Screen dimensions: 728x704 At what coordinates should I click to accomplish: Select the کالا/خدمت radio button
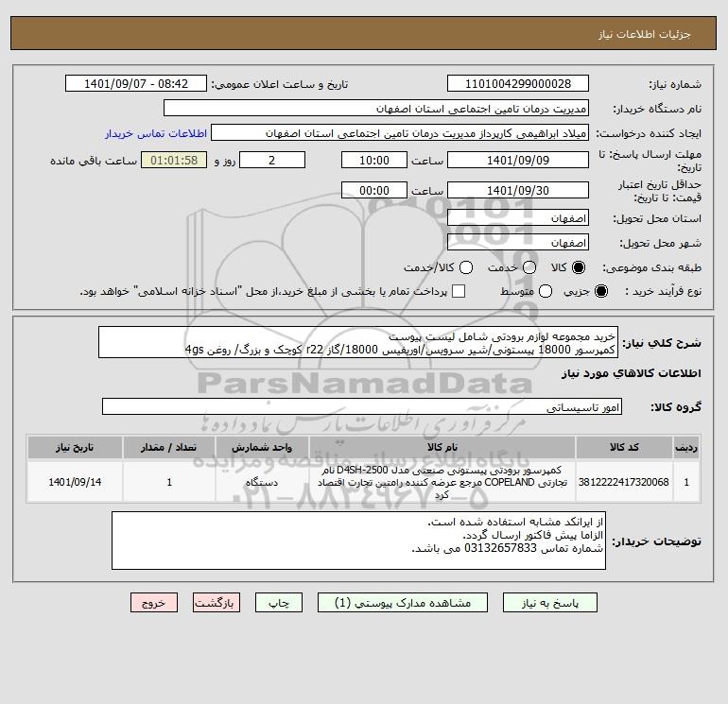466,267
